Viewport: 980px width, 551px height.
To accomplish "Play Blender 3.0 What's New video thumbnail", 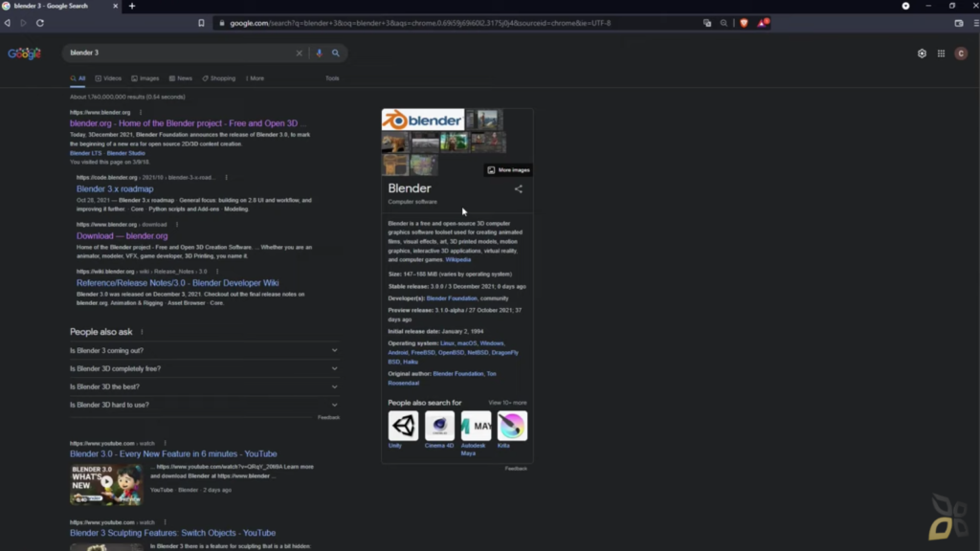I will (106, 484).
